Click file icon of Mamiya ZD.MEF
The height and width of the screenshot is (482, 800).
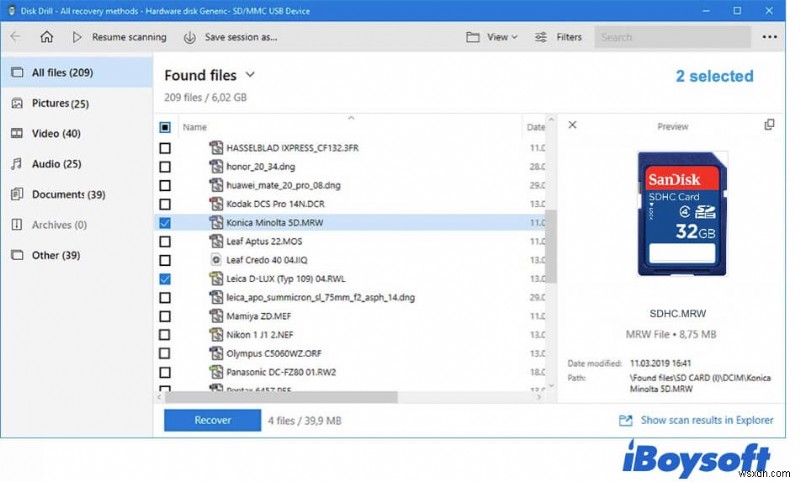tap(216, 316)
